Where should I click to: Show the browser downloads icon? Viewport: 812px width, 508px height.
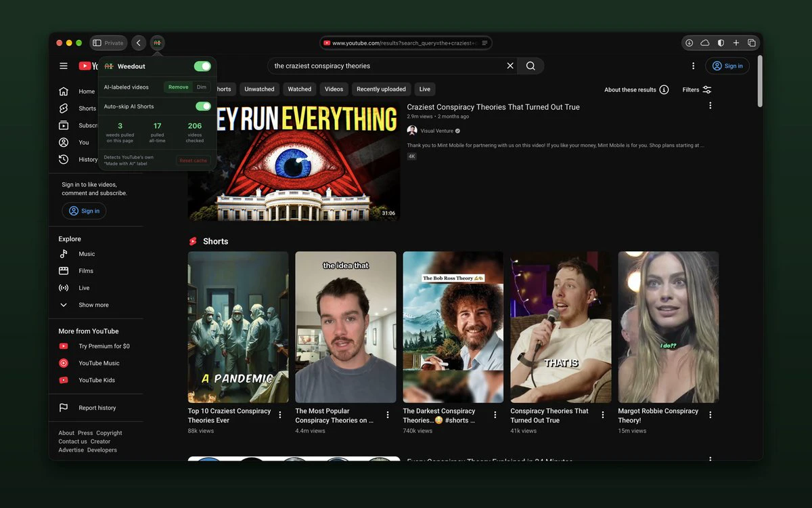pyautogui.click(x=689, y=43)
